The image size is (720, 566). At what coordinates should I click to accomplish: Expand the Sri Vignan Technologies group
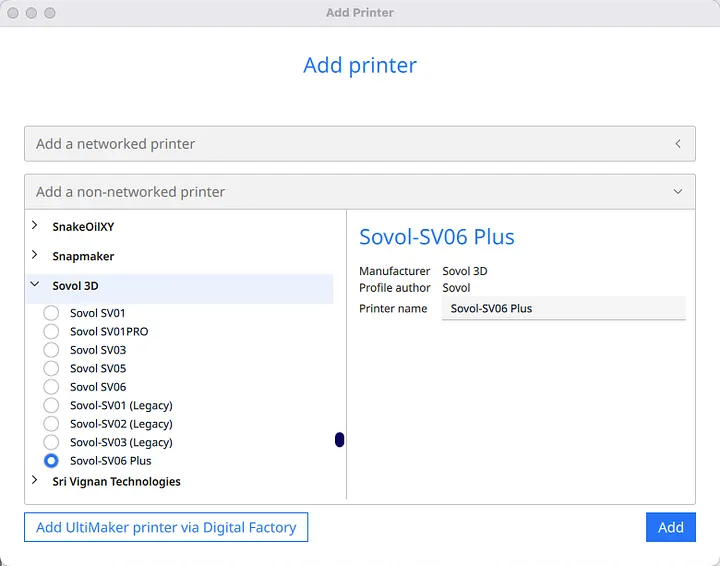[x=34, y=480]
